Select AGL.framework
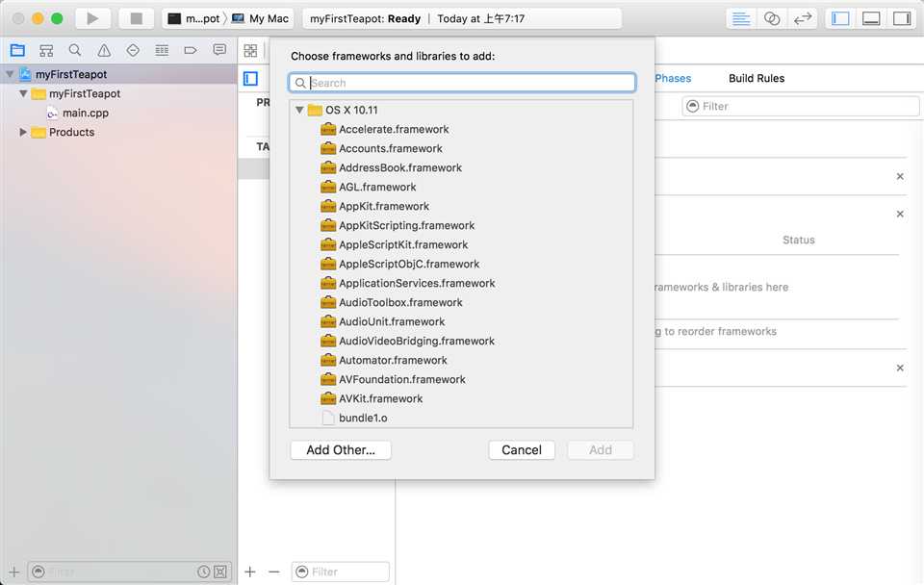The width and height of the screenshot is (924, 585). [369, 187]
